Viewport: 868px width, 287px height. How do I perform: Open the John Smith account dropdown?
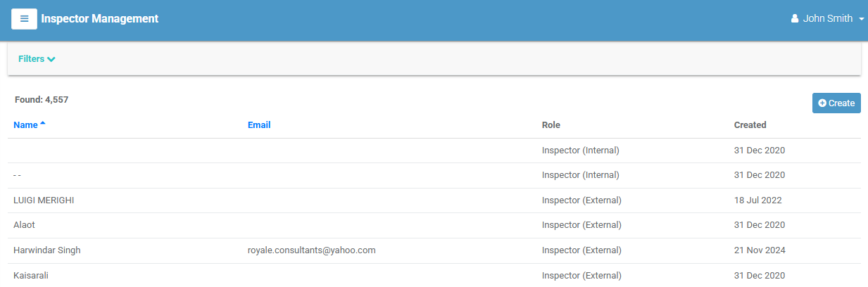pos(827,19)
